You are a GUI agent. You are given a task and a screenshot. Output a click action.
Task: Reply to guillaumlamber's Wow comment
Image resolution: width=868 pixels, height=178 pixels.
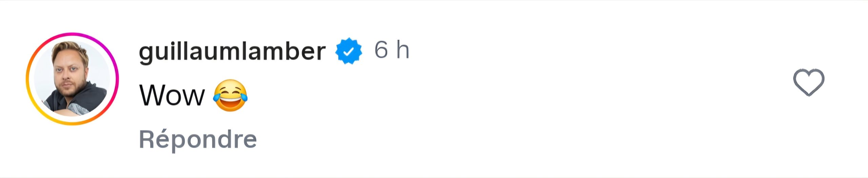coord(198,139)
